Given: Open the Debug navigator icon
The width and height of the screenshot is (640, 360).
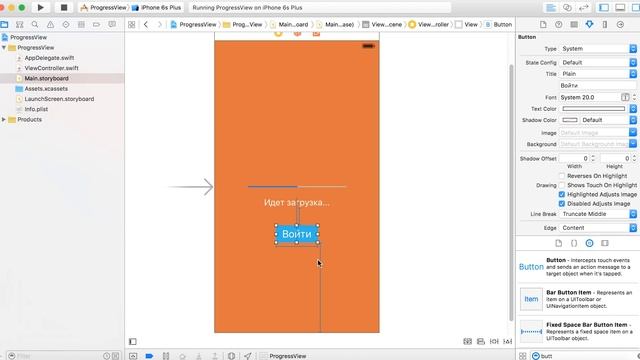Looking at the screenshot, I should point(81,24).
